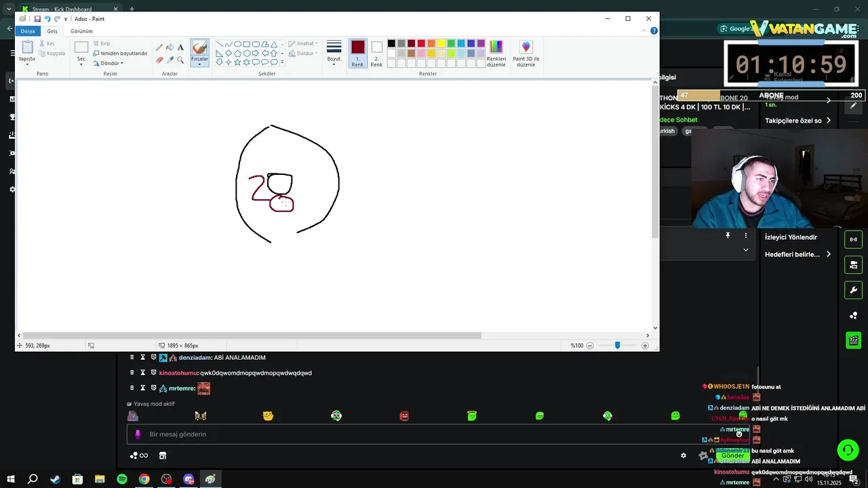Open Customize Quick Access Toolbar arrow
Image resolution: width=868 pixels, height=488 pixels.
(x=66, y=19)
